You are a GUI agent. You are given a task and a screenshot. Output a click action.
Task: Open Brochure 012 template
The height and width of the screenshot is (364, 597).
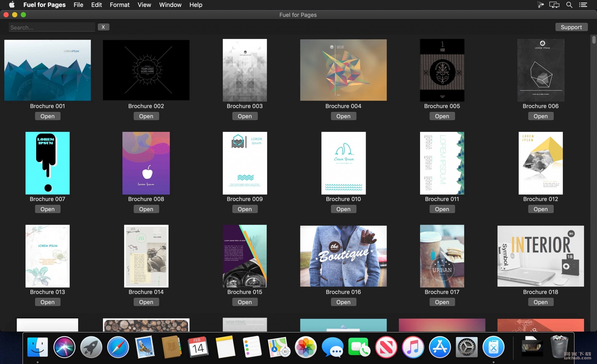[541, 209]
